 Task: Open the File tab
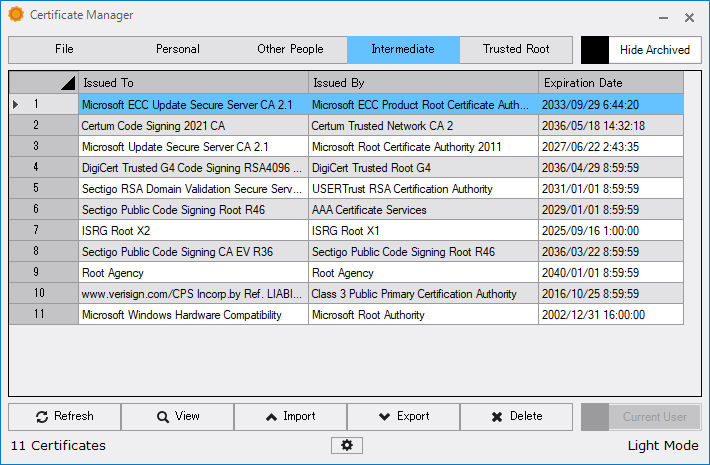pos(64,49)
